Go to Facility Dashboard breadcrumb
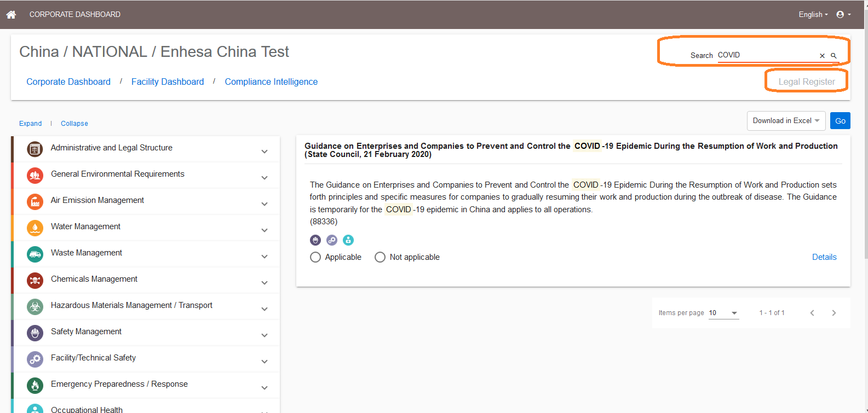 tap(168, 82)
